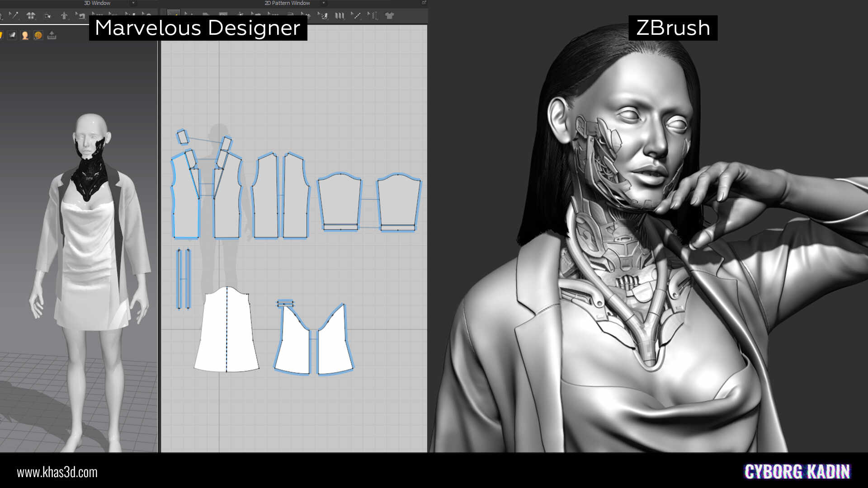Click the orange globe environment icon
The height and width of the screenshot is (488, 868).
click(38, 35)
